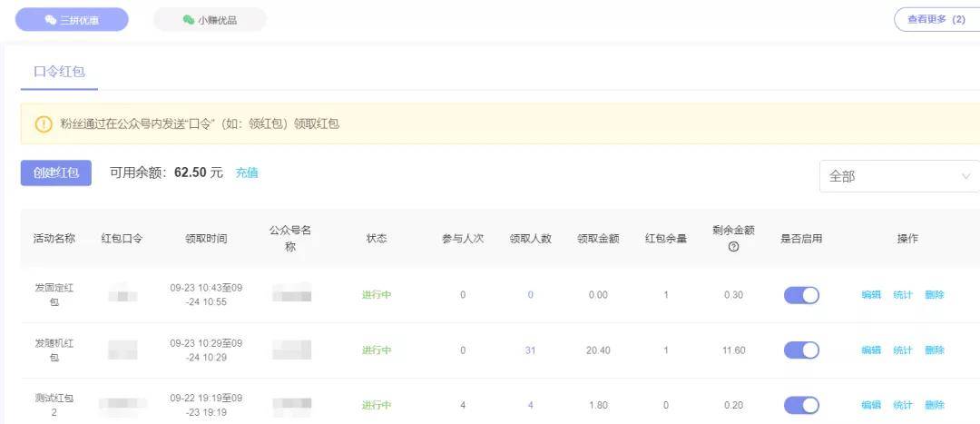Toggle the 测试红包2 enable switch

click(x=801, y=405)
